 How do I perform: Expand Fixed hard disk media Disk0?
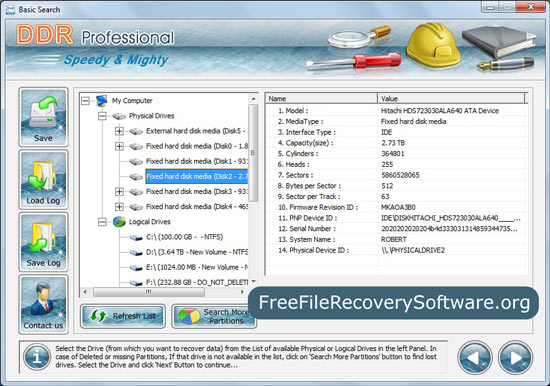pyautogui.click(x=119, y=146)
